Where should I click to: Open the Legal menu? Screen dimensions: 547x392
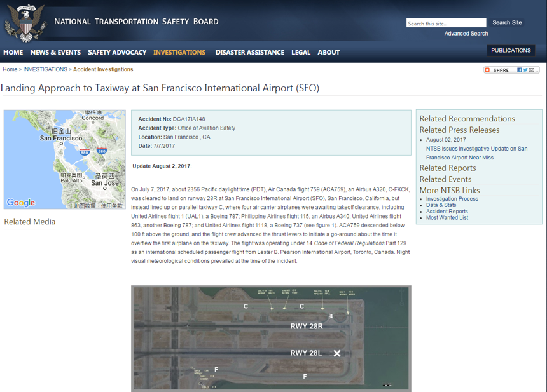pos(301,52)
